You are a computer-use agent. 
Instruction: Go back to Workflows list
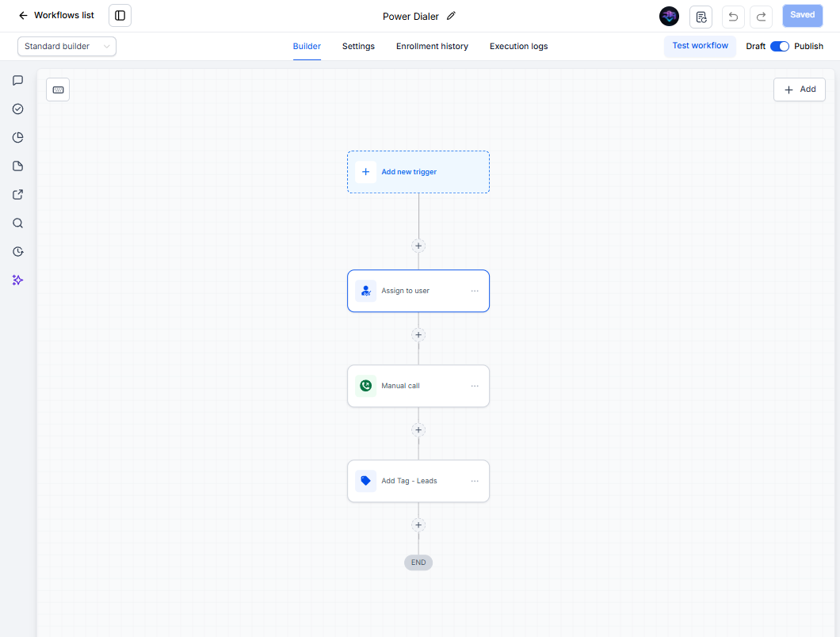[56, 16]
